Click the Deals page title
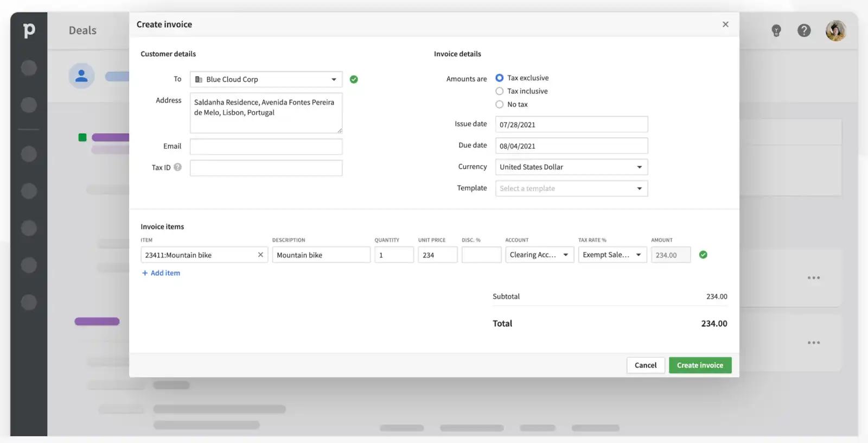This screenshot has height=443, width=868. 82,30
